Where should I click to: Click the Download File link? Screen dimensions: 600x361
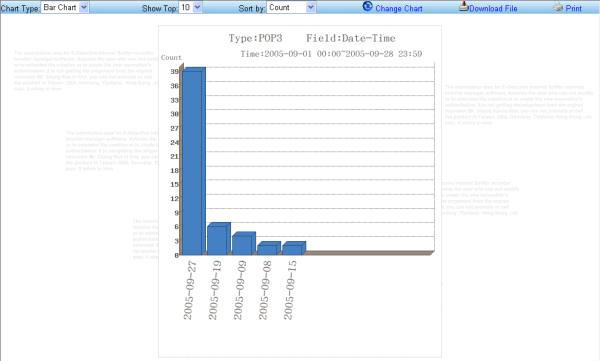pyautogui.click(x=493, y=8)
